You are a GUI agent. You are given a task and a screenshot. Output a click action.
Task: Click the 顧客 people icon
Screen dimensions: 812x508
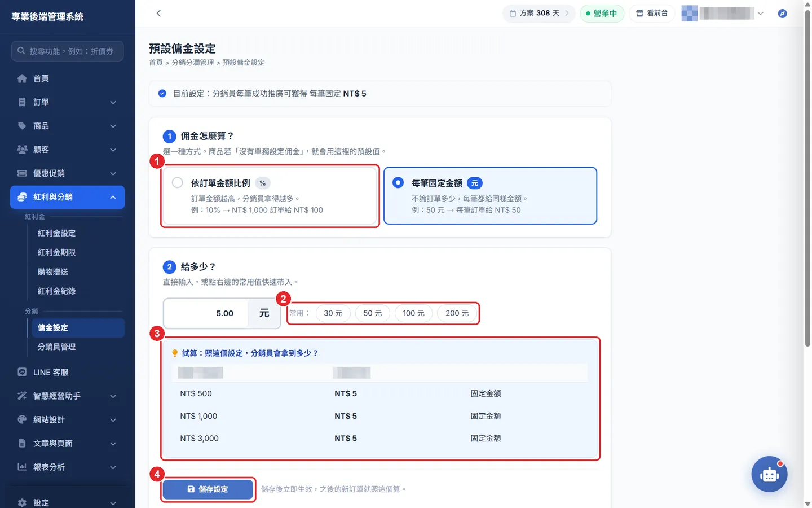[22, 150]
